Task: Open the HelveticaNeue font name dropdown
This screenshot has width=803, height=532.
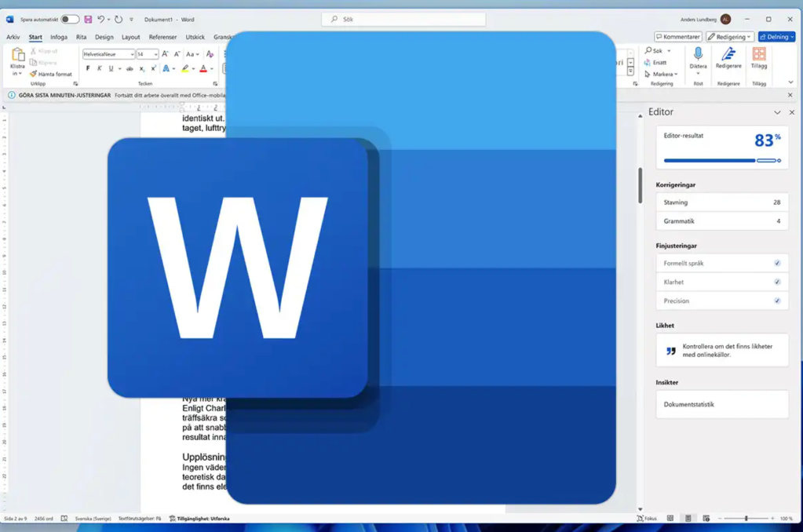Action: [132, 54]
